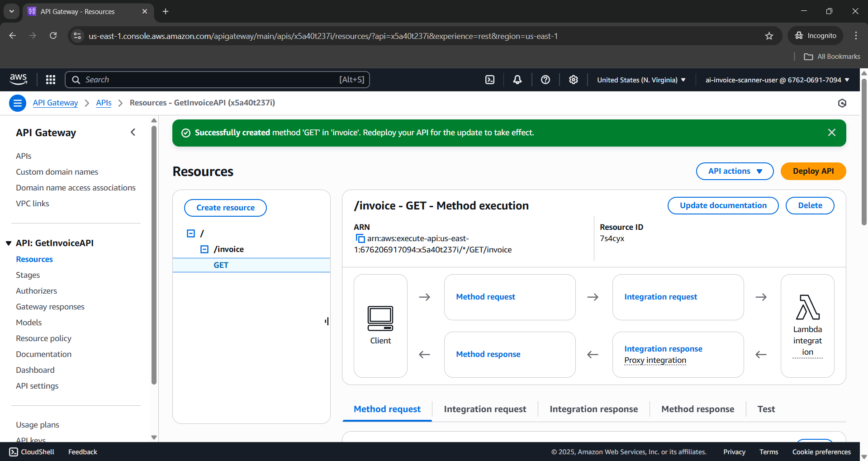This screenshot has height=461, width=868.
Task: Open the API actions dropdown
Action: [x=735, y=171]
